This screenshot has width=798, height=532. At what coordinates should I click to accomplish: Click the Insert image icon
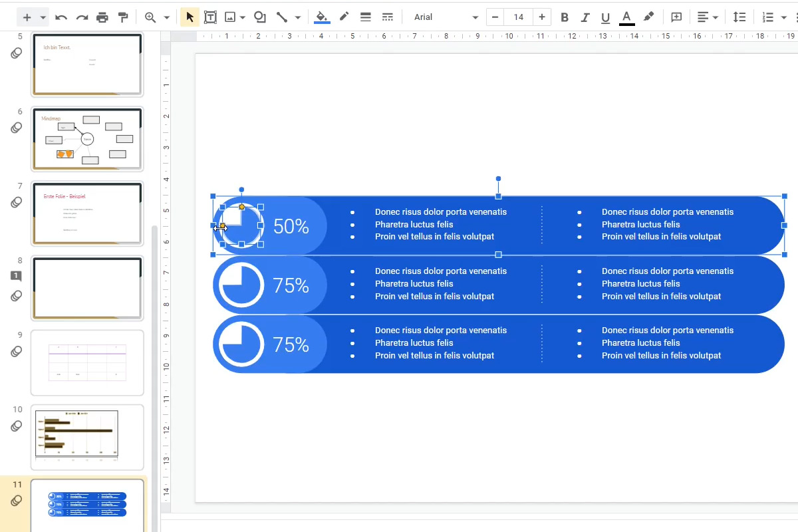pos(230,17)
